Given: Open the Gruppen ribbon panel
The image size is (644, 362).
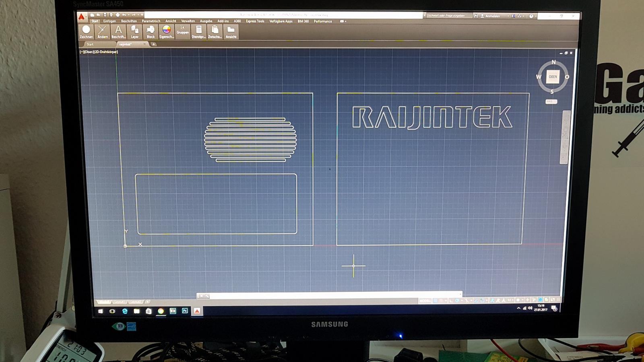Looking at the screenshot, I should click(x=182, y=32).
